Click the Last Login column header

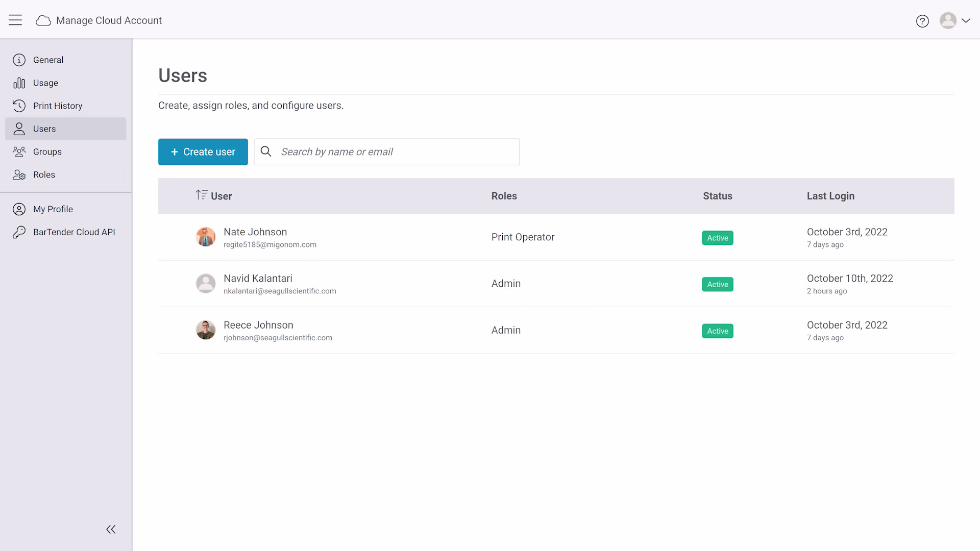(x=830, y=196)
